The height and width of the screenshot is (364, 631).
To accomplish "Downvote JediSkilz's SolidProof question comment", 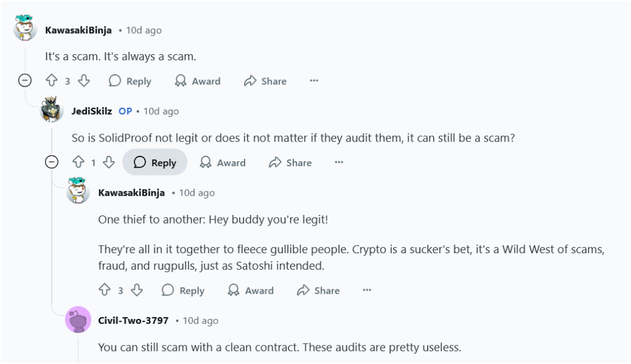I will [109, 162].
